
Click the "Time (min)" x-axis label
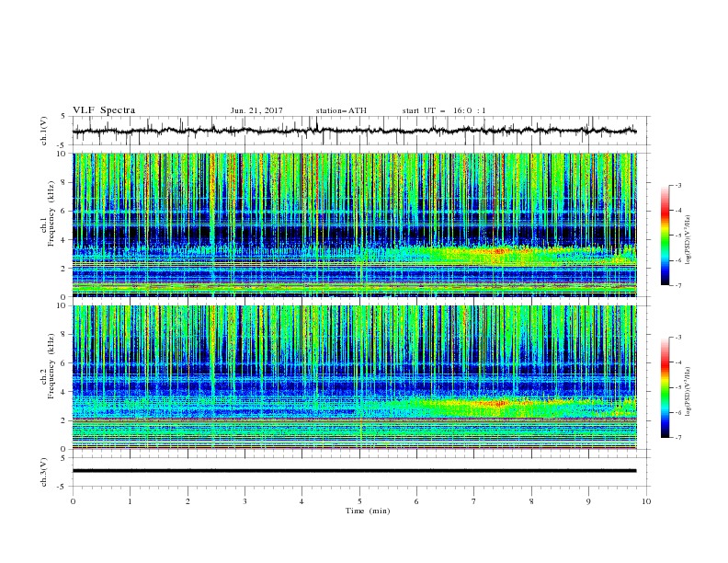click(368, 511)
